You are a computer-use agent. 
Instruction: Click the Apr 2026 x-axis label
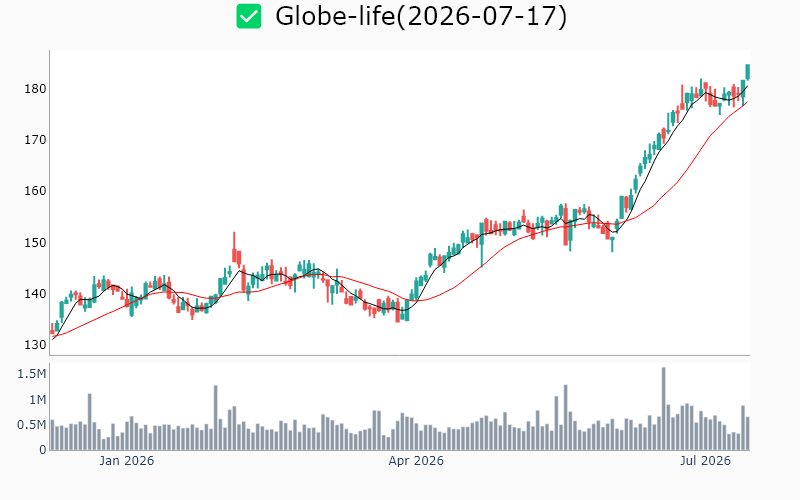(x=416, y=461)
